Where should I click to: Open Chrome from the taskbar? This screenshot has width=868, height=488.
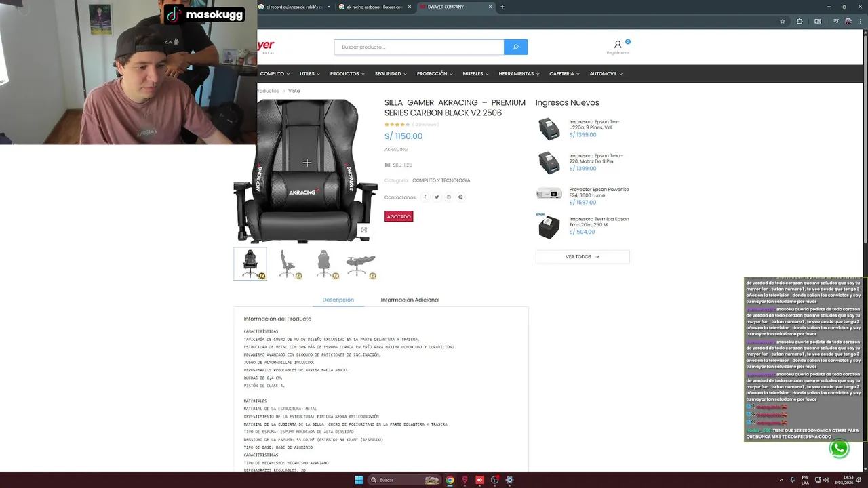(x=450, y=480)
